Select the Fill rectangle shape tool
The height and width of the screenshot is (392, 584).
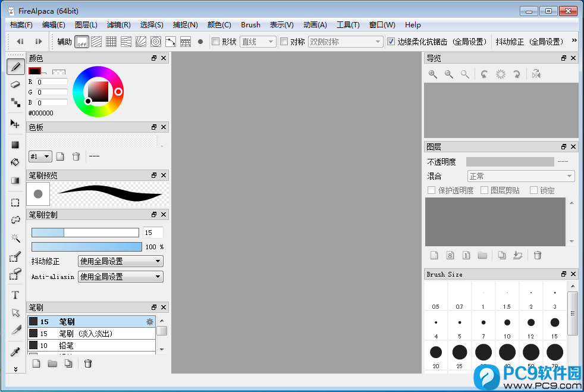pyautogui.click(x=15, y=145)
